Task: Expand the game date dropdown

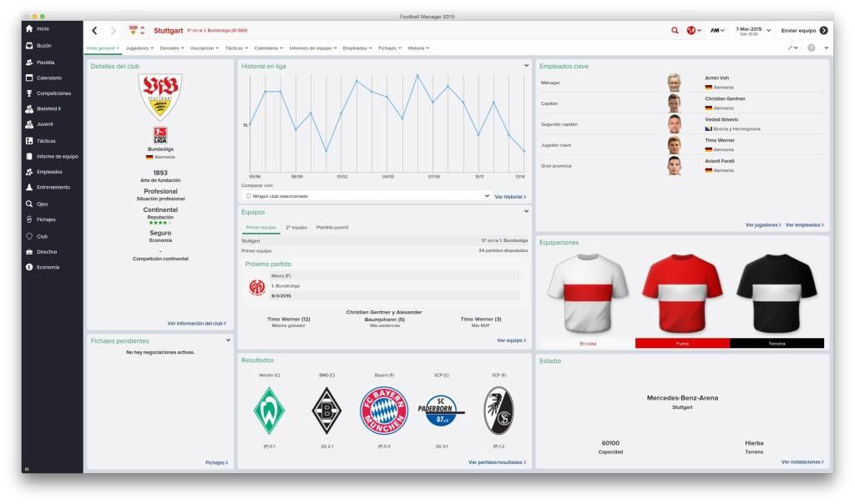Action: point(769,31)
